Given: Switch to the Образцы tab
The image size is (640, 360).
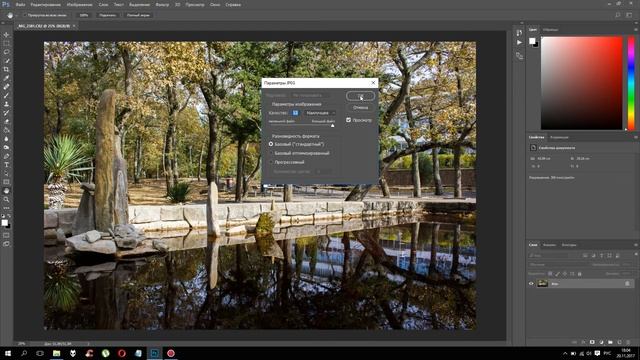Looking at the screenshot, I should pyautogui.click(x=551, y=29).
